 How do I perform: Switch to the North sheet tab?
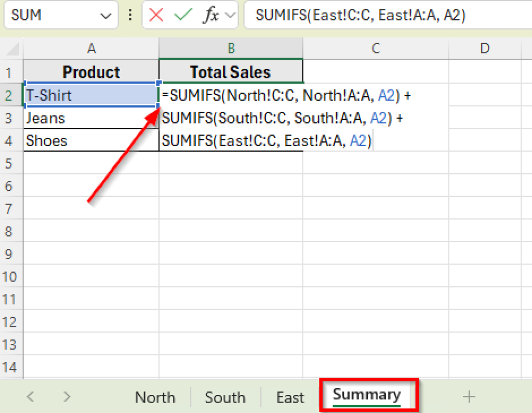(x=154, y=397)
